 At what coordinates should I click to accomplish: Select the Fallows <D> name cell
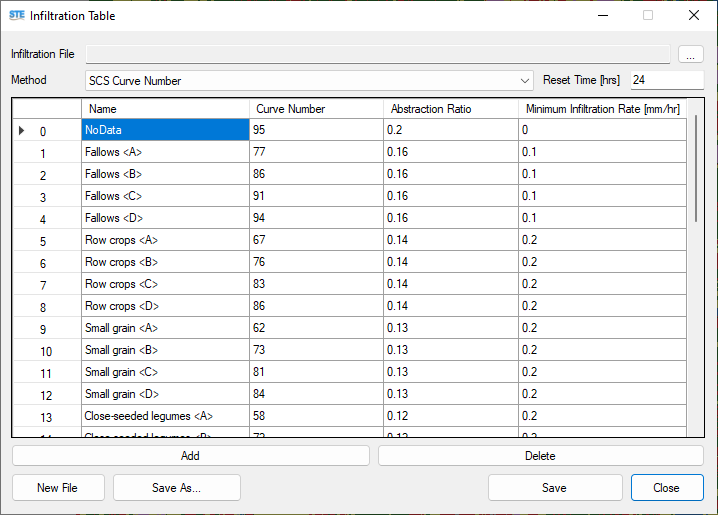[165, 217]
